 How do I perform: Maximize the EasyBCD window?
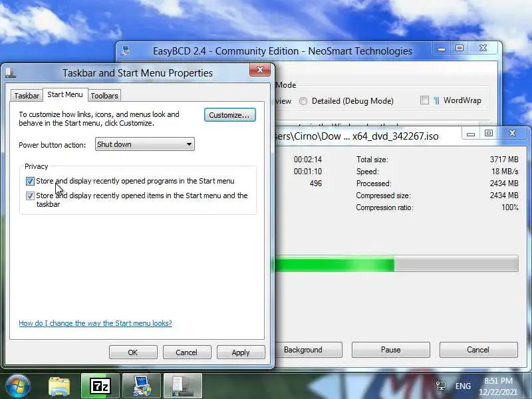pos(460,49)
